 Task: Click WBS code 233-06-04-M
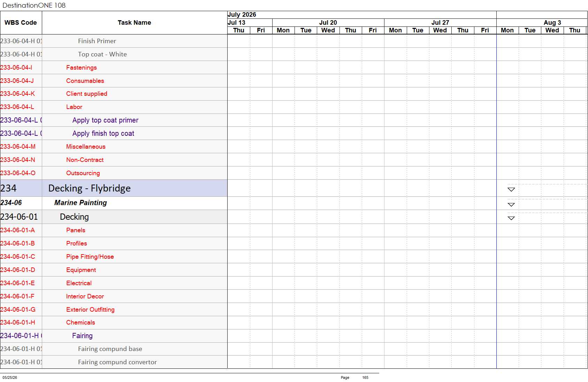click(x=18, y=147)
